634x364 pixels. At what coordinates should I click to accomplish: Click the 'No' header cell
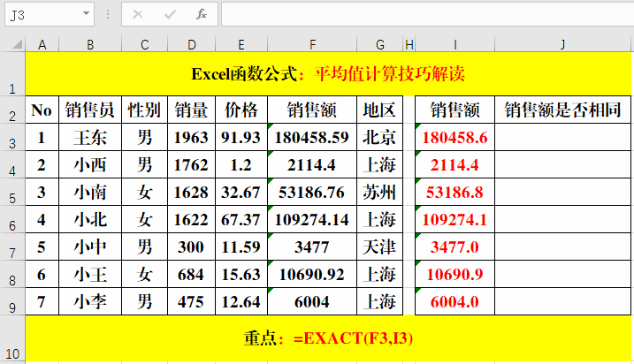click(x=42, y=110)
